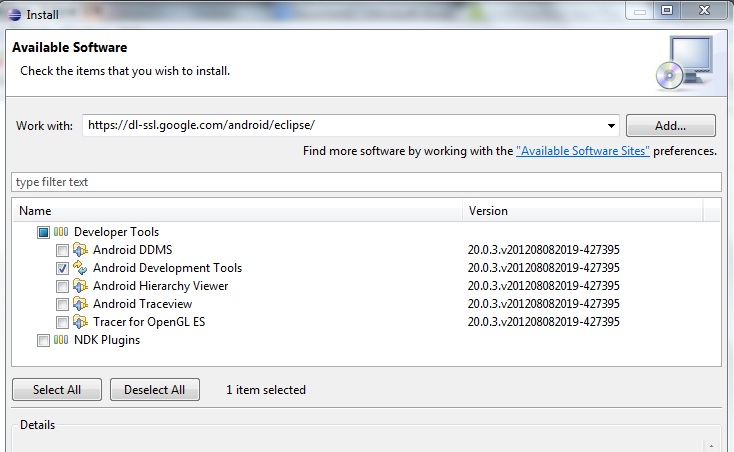Screen dimensions: 734x452
Task: Open the "Available Software Sites" link
Action: pyautogui.click(x=583, y=151)
